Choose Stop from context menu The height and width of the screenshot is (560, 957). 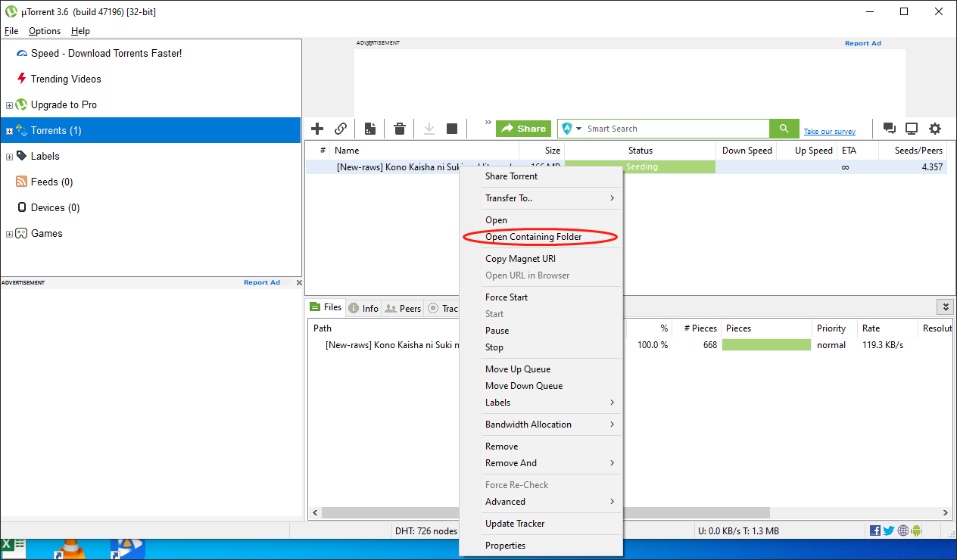(541, 347)
